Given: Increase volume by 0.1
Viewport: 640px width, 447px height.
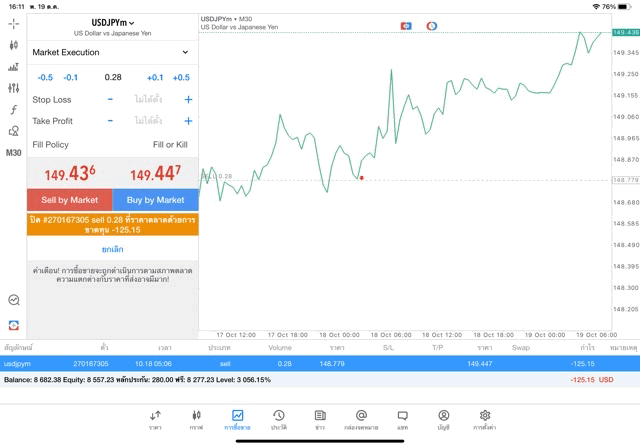Looking at the screenshot, I should (155, 78).
